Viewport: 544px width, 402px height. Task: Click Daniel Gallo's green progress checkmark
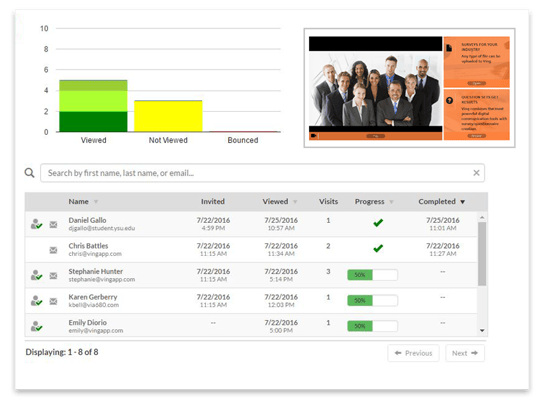(x=378, y=223)
